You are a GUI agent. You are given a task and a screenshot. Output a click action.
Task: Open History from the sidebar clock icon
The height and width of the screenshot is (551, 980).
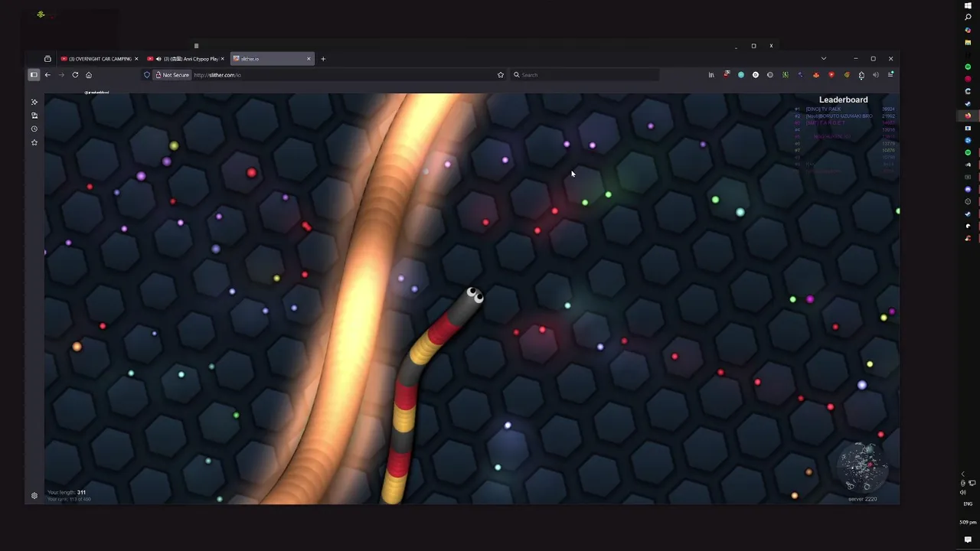click(x=34, y=129)
